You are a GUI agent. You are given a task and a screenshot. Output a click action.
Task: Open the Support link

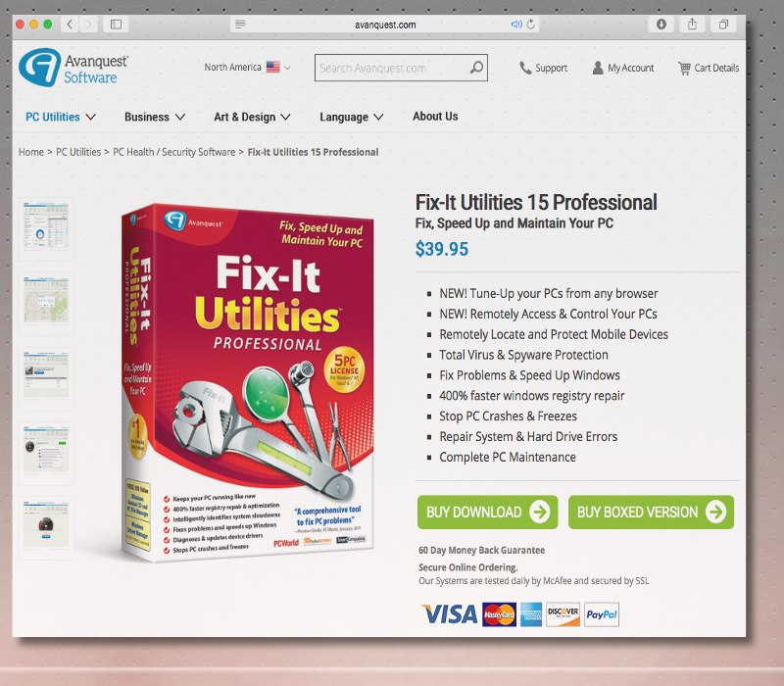(544, 68)
